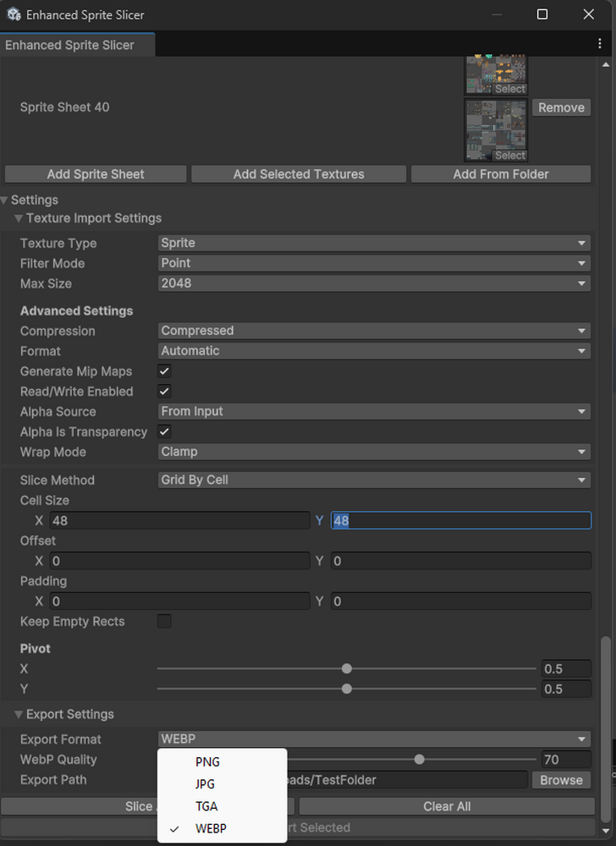Collapse the Export Settings section
The height and width of the screenshot is (846, 616).
click(x=19, y=714)
